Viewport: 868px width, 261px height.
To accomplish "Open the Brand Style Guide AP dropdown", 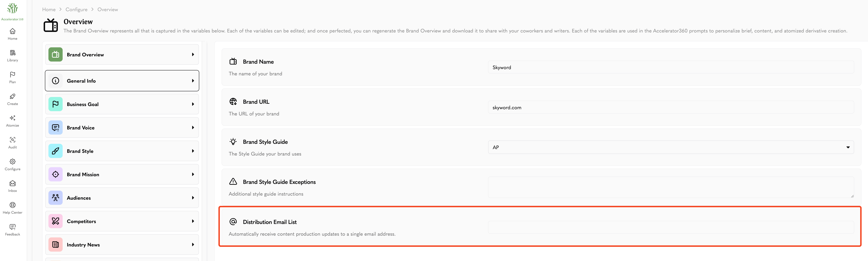I will click(671, 147).
